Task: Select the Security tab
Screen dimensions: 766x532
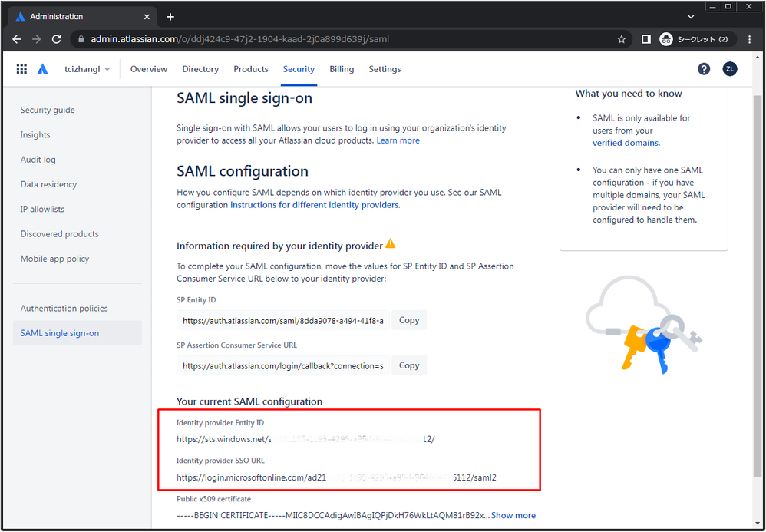Action: (299, 69)
